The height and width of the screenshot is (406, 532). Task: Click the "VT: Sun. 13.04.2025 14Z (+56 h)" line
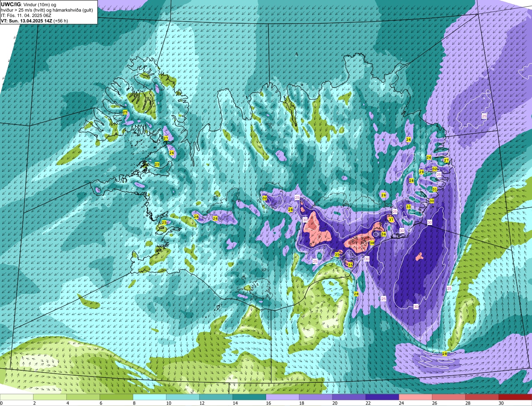(x=34, y=20)
